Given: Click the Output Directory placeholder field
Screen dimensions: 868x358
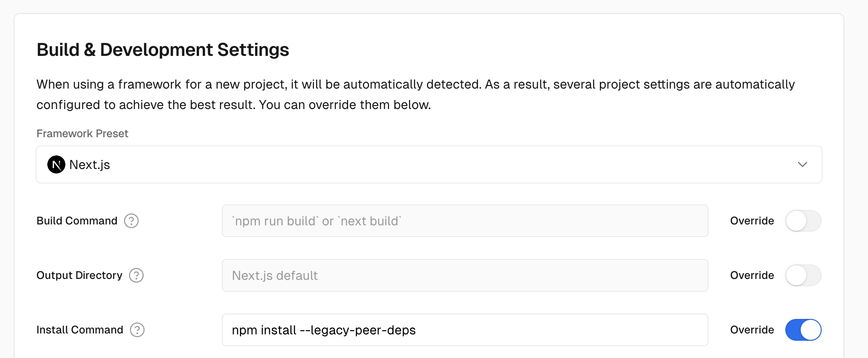Looking at the screenshot, I should point(465,275).
